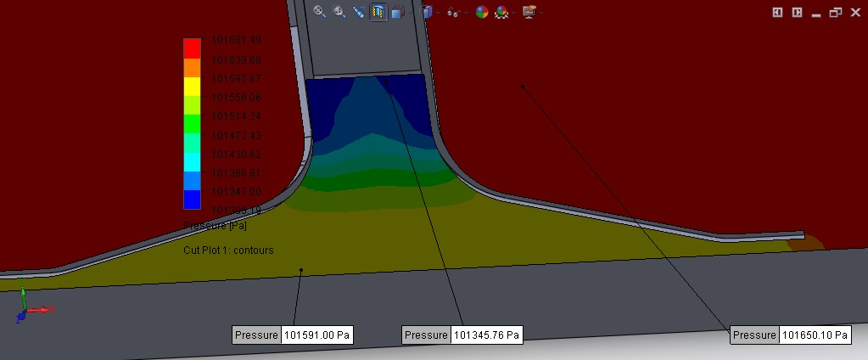Click the View Settings monitor icon
Viewport: 868px width, 360px height.
529,12
